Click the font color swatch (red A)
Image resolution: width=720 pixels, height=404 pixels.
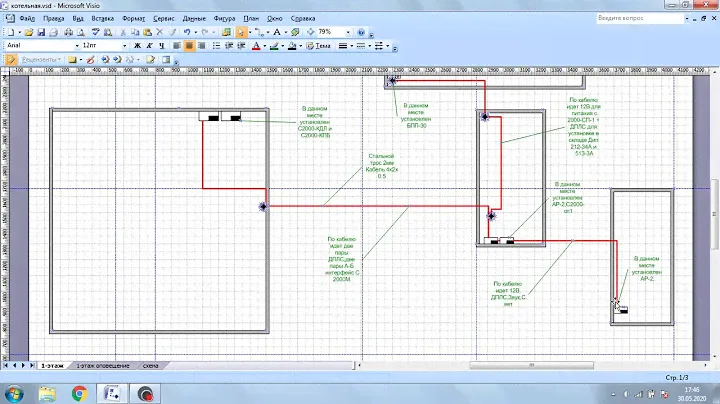(257, 46)
